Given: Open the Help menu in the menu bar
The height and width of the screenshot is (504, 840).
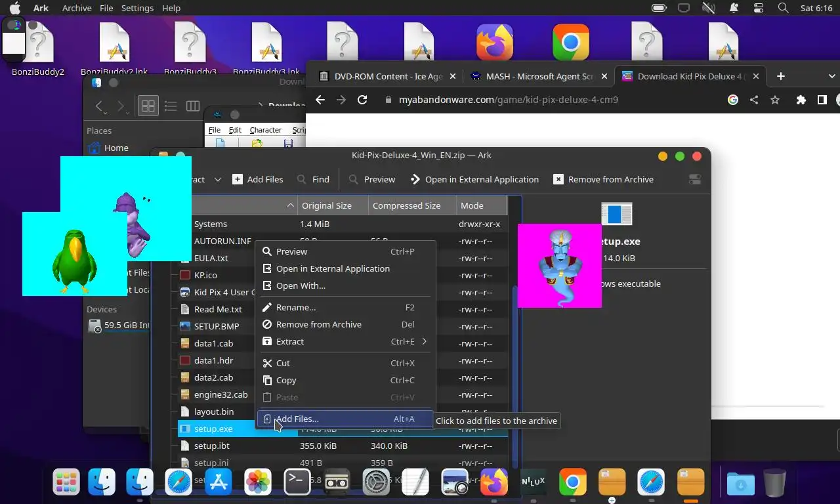Looking at the screenshot, I should 171,8.
